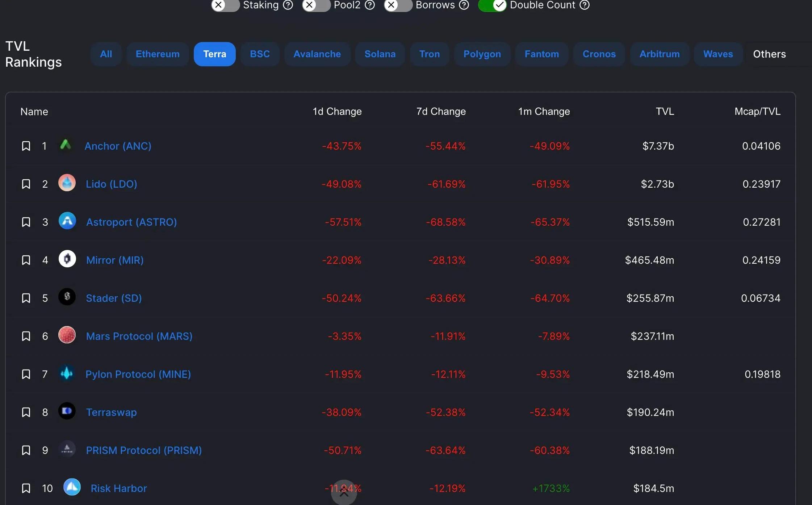Open the Mirror (MIR) link
This screenshot has height=505, width=812.
click(115, 260)
